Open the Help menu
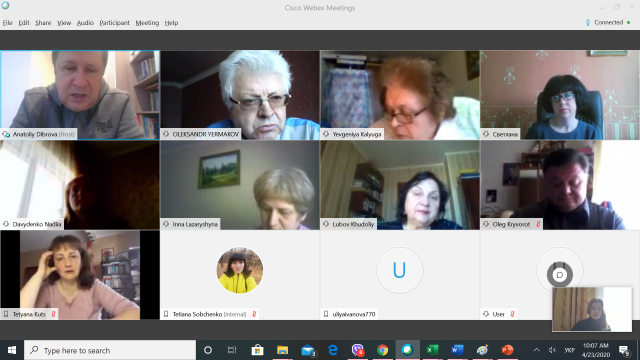This screenshot has height=360, width=640. pyautogui.click(x=171, y=23)
